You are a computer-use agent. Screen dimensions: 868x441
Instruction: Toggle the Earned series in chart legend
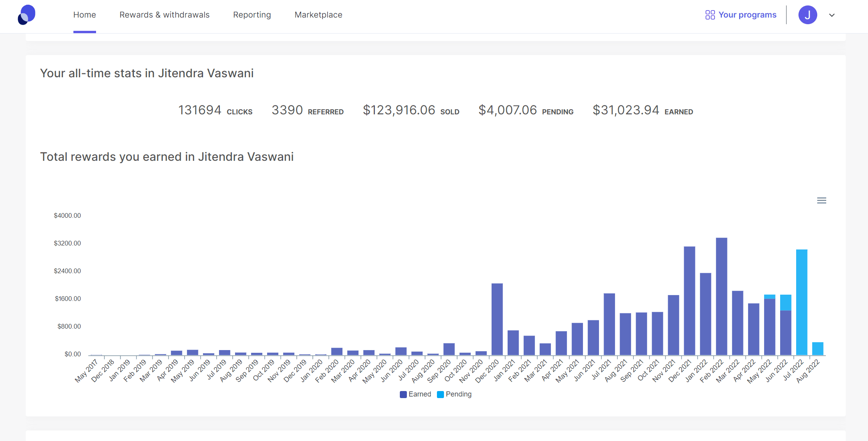tap(420, 394)
